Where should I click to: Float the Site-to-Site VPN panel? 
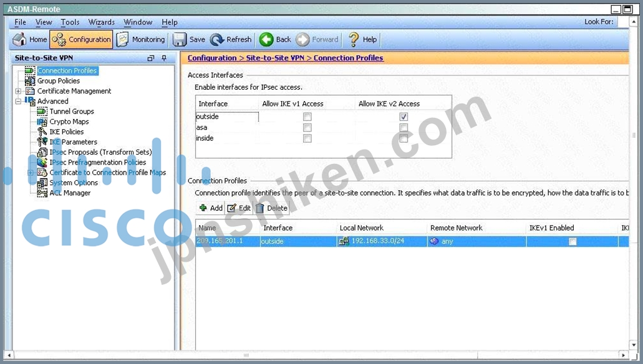151,58
